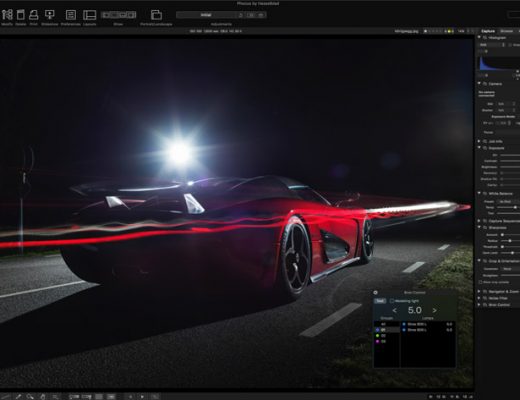Image resolution: width=520 pixels, height=400 pixels.
Task: Click the Show view segmented control
Action: click(118, 15)
